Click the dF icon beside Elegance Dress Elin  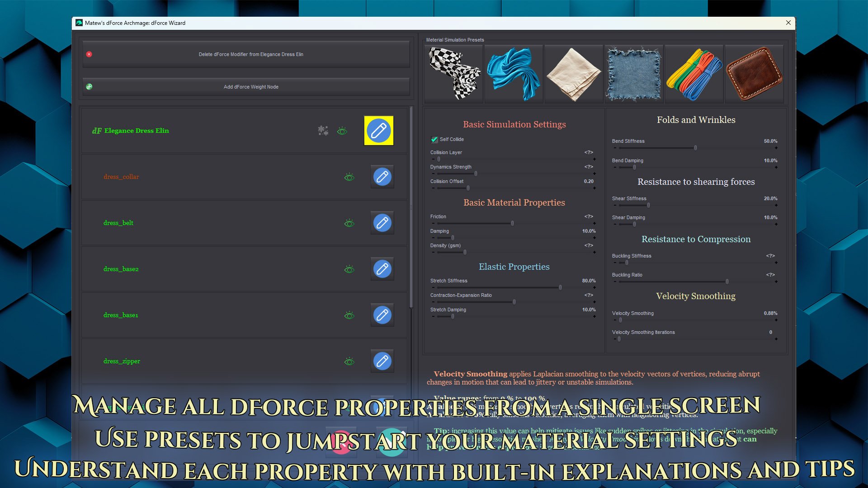pyautogui.click(x=97, y=131)
